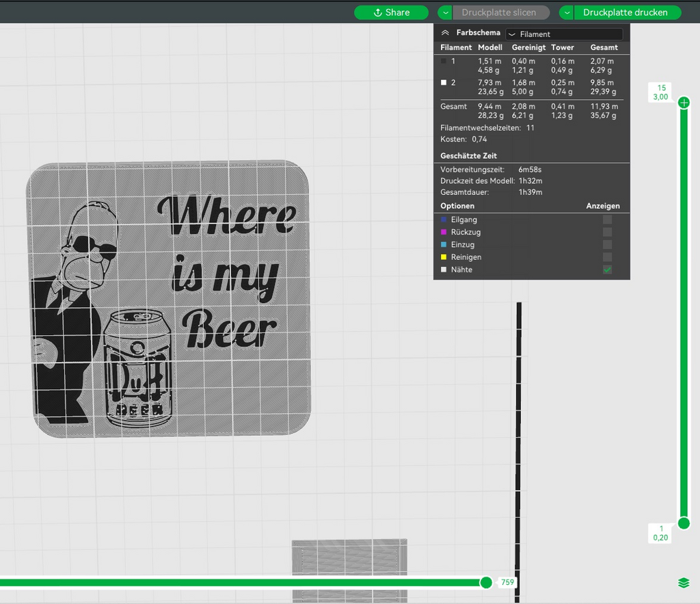
Task: Collapse the Farbschema panel with double chevron
Action: [x=445, y=33]
